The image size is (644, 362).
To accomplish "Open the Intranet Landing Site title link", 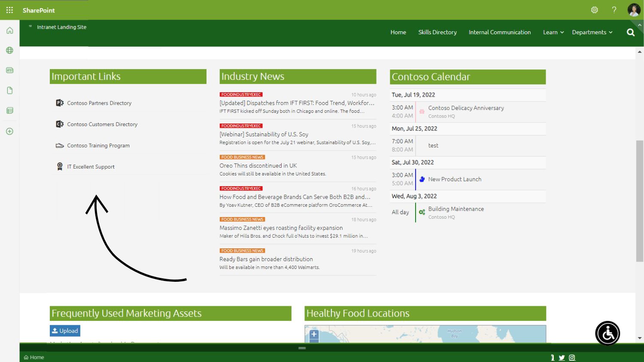I will pos(61,27).
